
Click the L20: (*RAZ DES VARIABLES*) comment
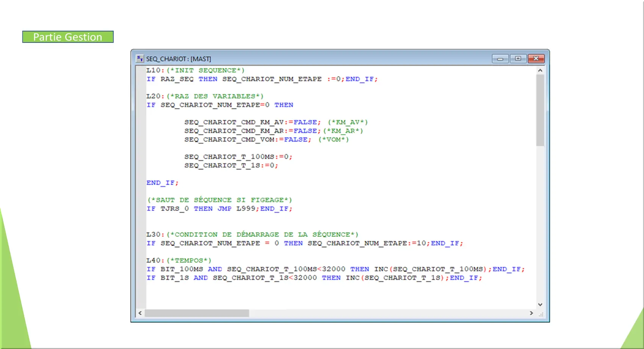click(205, 96)
